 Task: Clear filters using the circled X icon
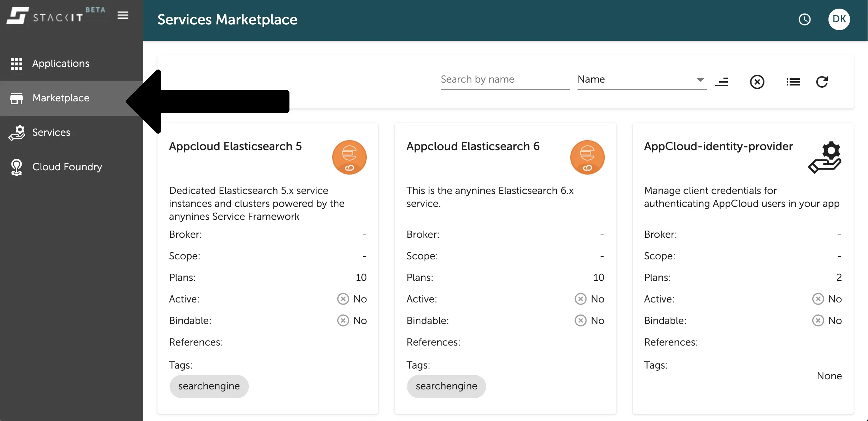pos(758,82)
